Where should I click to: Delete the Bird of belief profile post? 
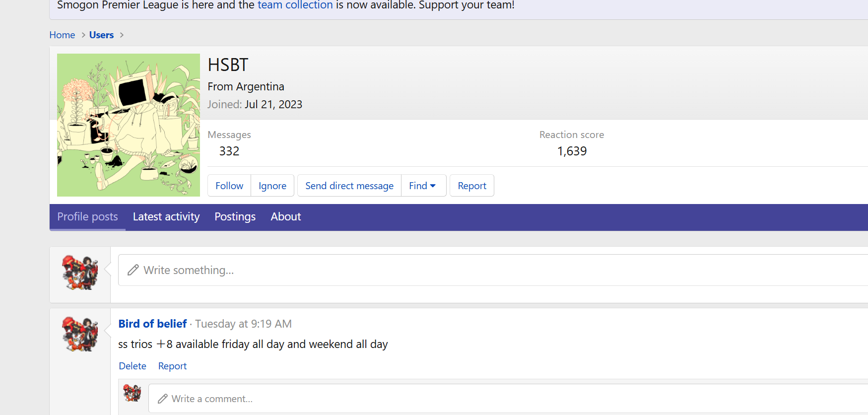(133, 366)
